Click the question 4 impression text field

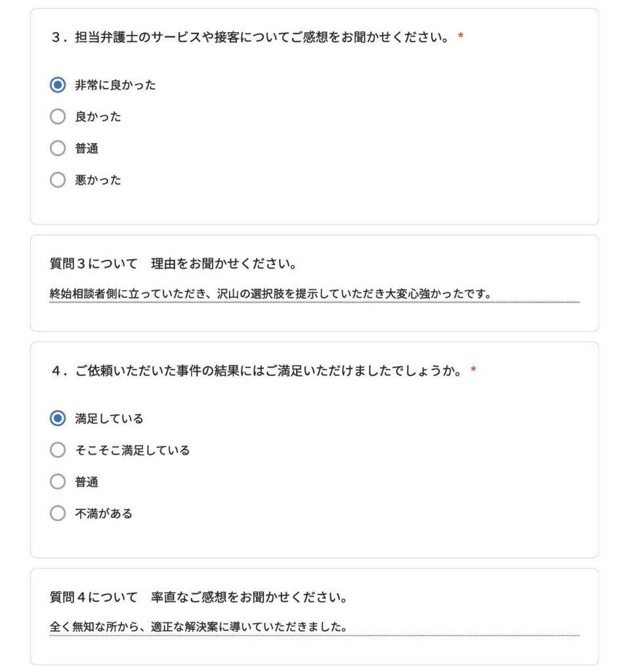pyautogui.click(x=314, y=627)
